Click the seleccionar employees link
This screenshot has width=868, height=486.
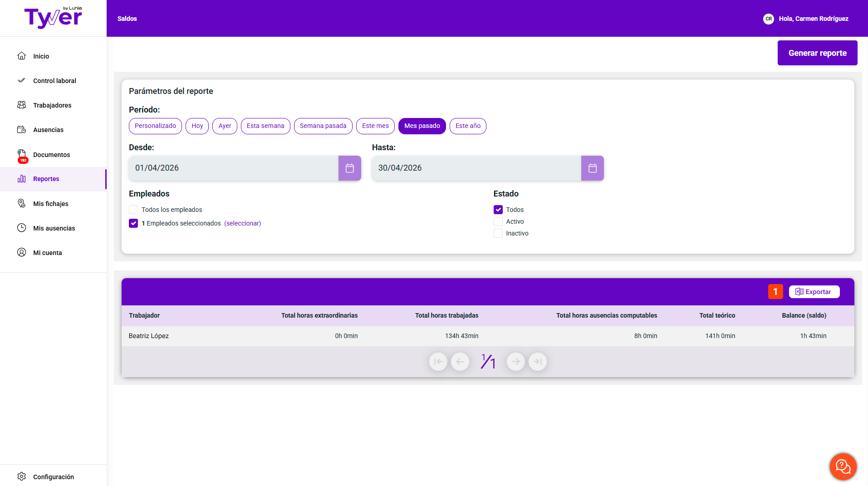[243, 223]
